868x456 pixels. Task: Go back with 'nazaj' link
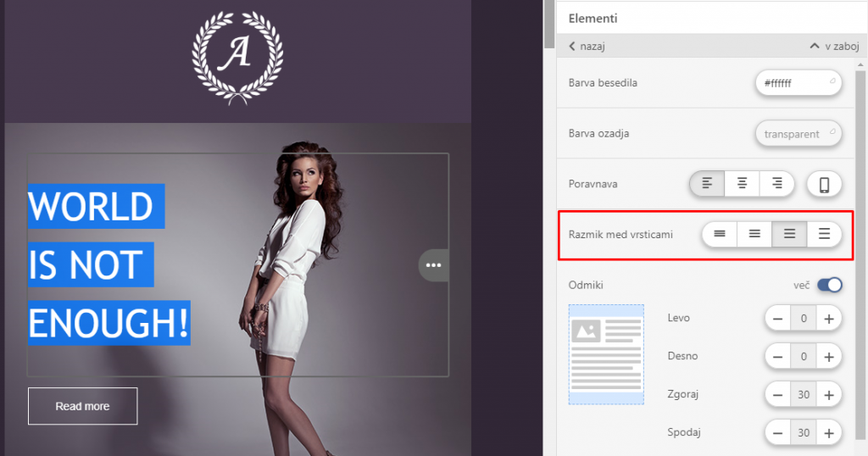(587, 46)
